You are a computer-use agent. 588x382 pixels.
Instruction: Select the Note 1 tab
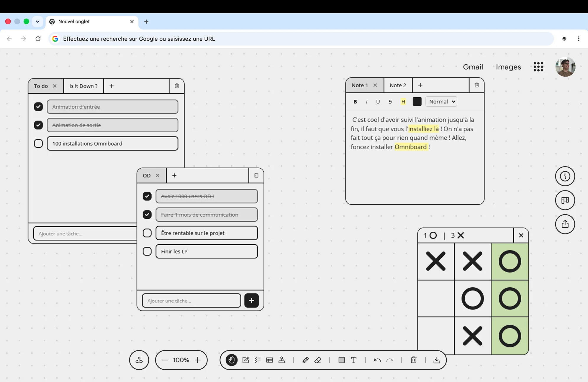click(x=360, y=85)
